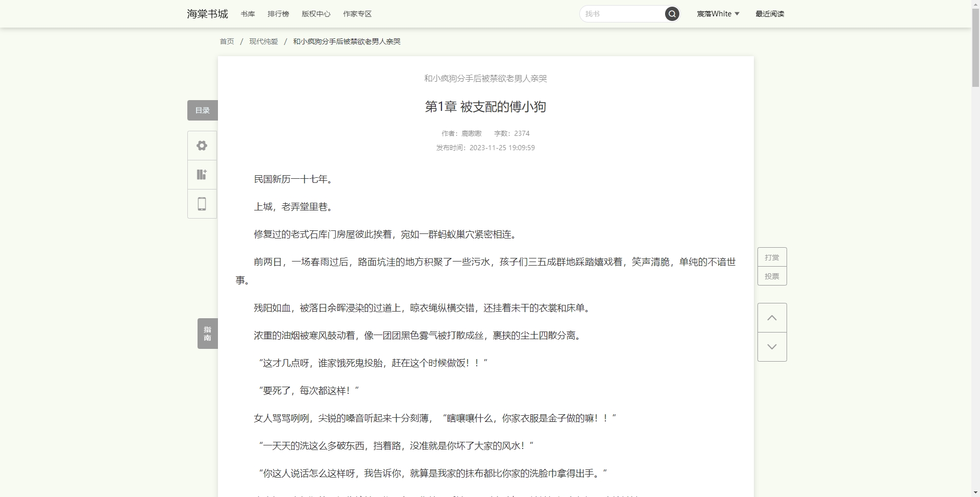Click the 打赏 reward button

pos(772,257)
